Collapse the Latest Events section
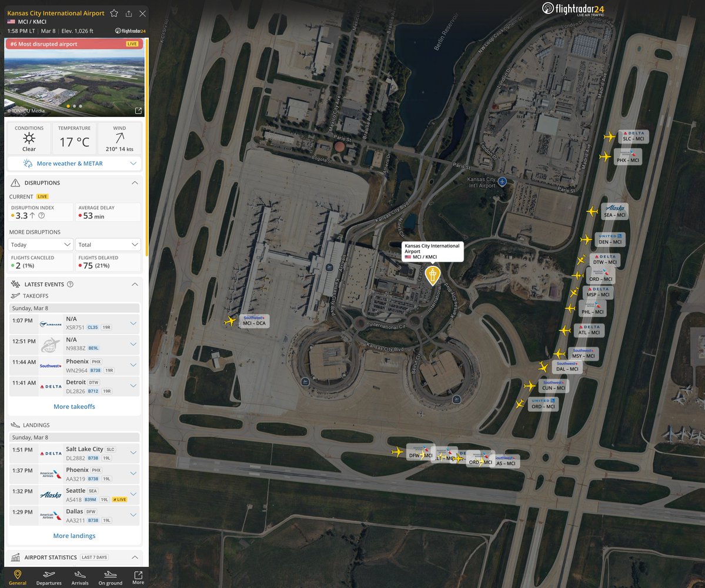 coord(135,284)
